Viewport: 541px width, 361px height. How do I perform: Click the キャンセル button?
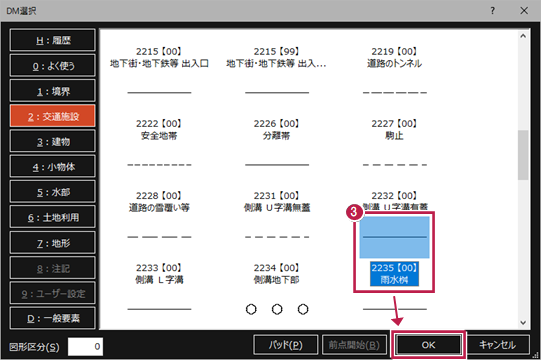tap(498, 345)
